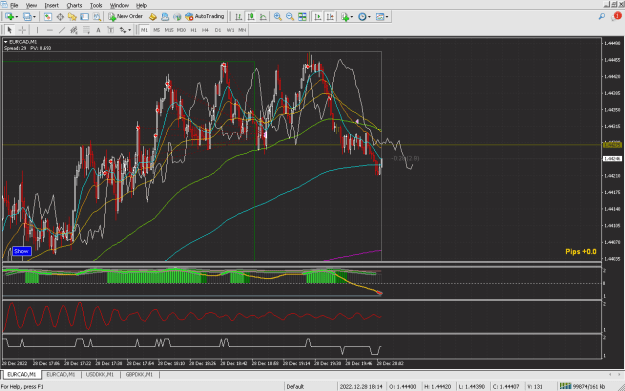Open the View menu
Viewport: 625px width, 391px height.
coord(31,6)
